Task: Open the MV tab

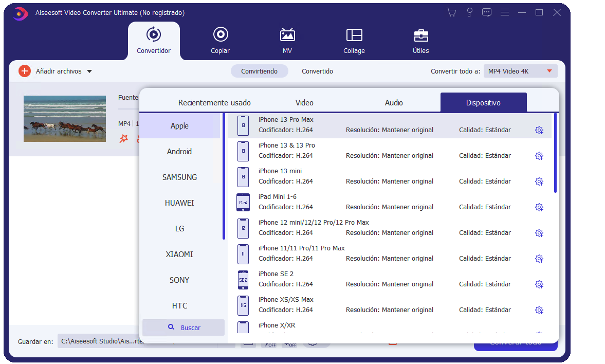Action: [287, 41]
